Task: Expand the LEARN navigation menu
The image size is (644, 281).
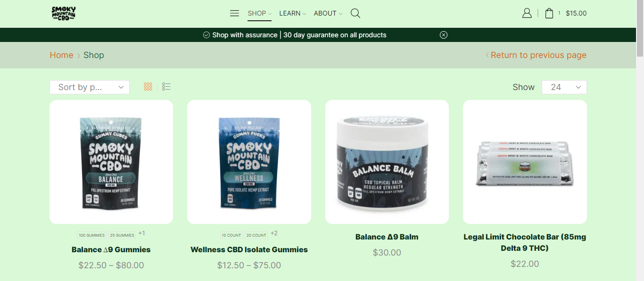Action: pos(292,13)
